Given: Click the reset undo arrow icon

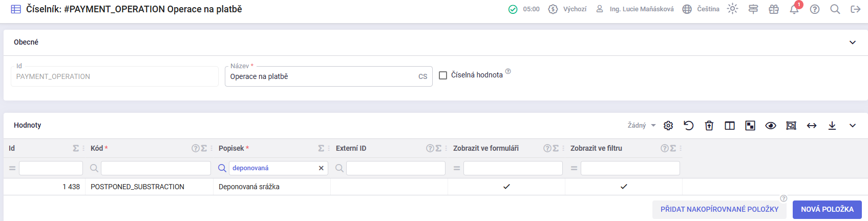Looking at the screenshot, I should pyautogui.click(x=689, y=126).
